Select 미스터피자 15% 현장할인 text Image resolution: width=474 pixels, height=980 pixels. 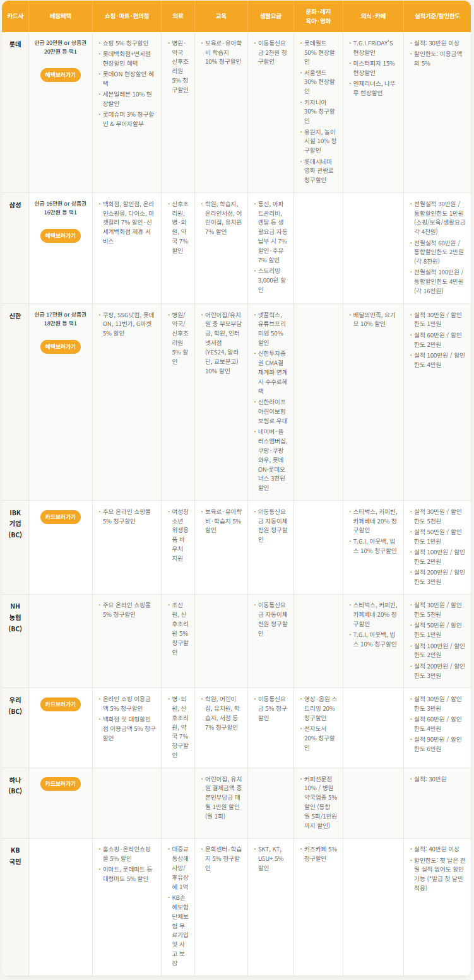(374, 68)
